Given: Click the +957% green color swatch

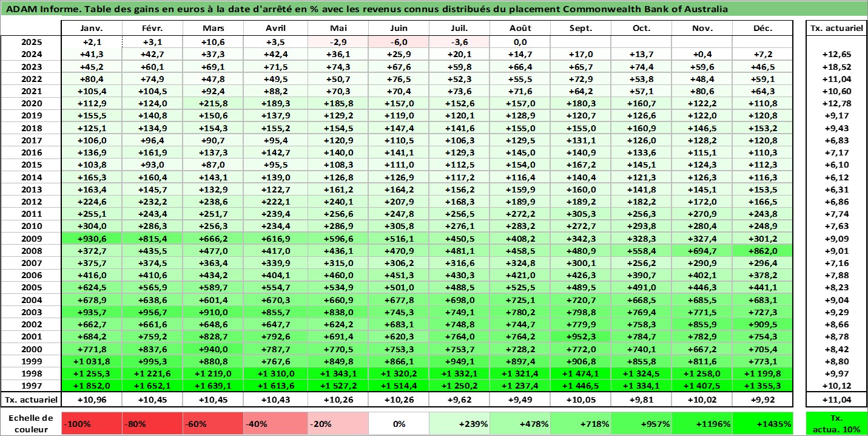Looking at the screenshot, I should (x=641, y=424).
